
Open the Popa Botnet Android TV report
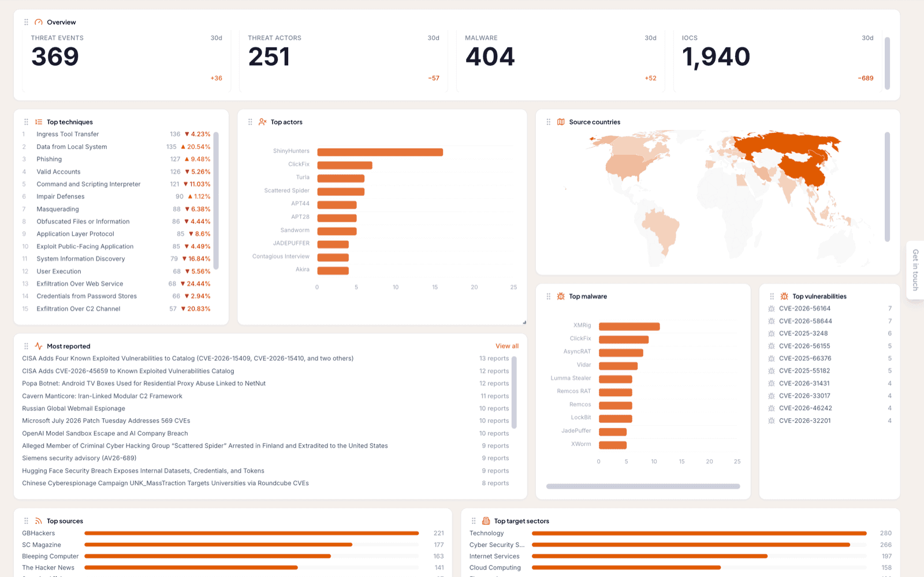click(x=266, y=384)
